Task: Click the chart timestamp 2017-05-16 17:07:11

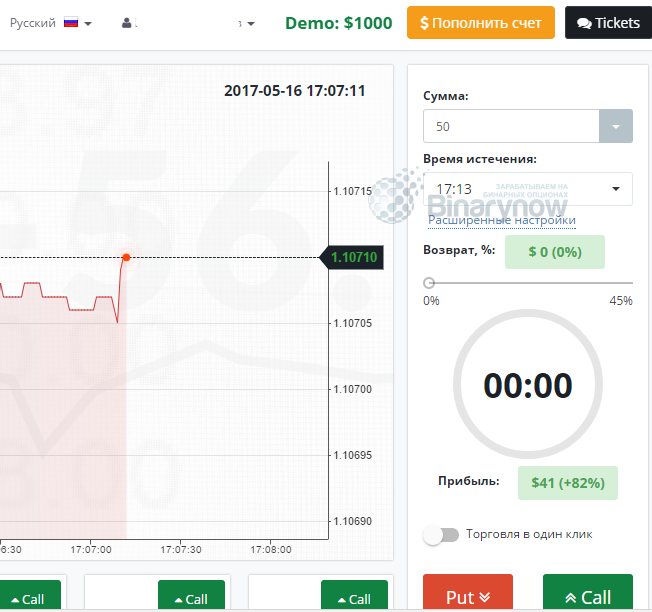Action: tap(294, 91)
